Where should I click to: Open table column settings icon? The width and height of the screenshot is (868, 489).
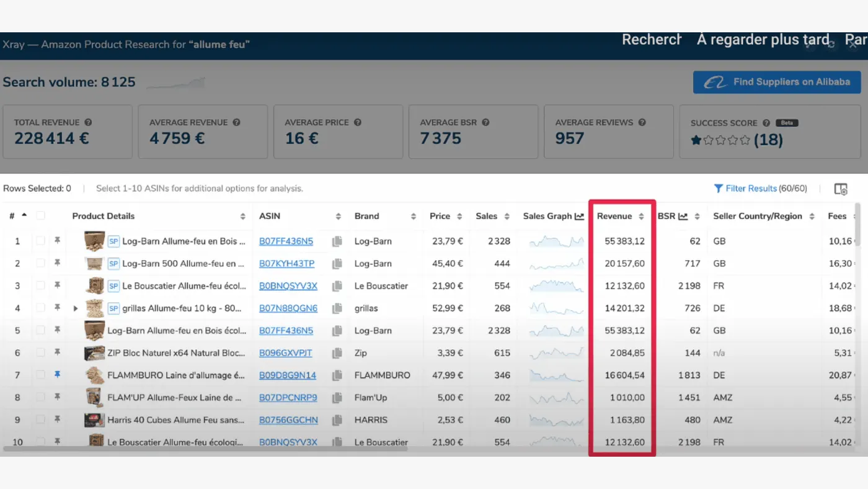pos(841,189)
